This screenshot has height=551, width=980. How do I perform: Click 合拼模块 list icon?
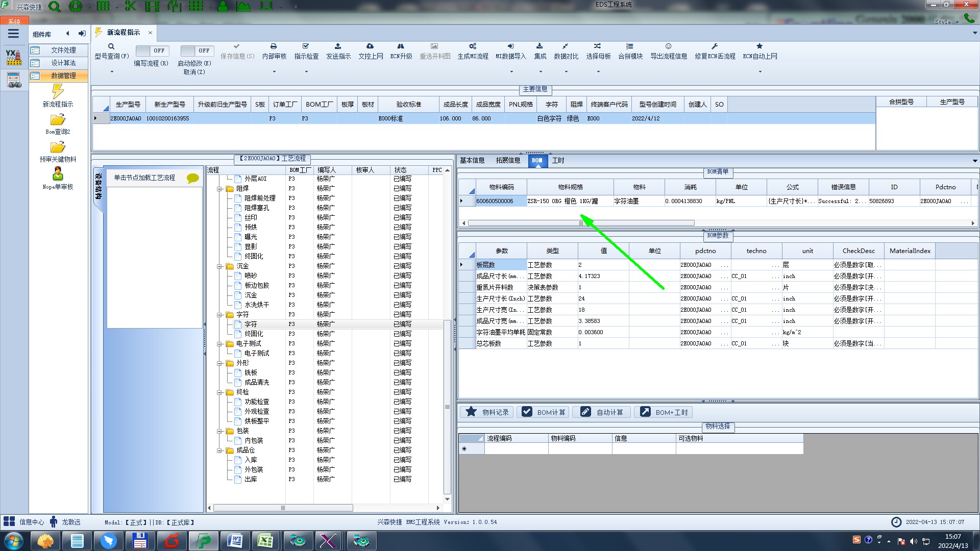[x=630, y=46]
